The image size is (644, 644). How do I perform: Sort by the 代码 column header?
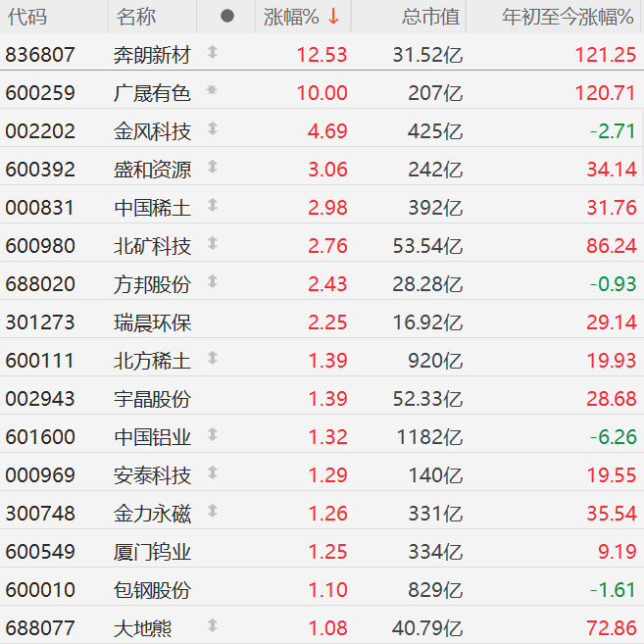click(27, 17)
